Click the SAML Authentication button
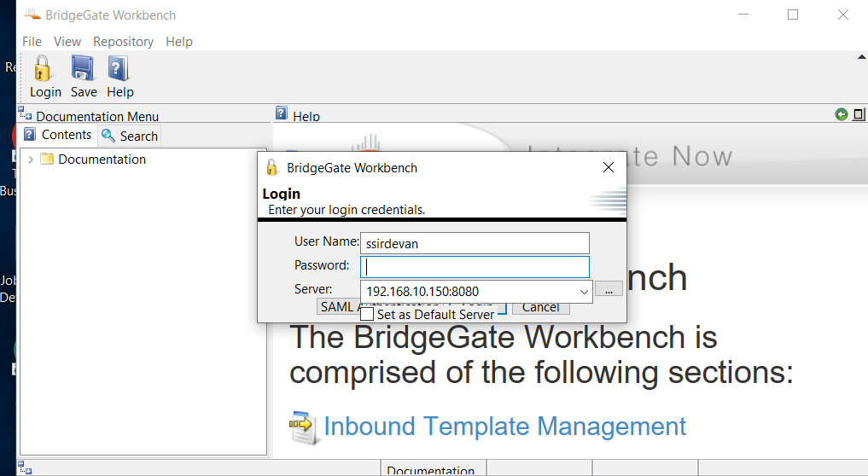This screenshot has width=868, height=476. coord(338,306)
